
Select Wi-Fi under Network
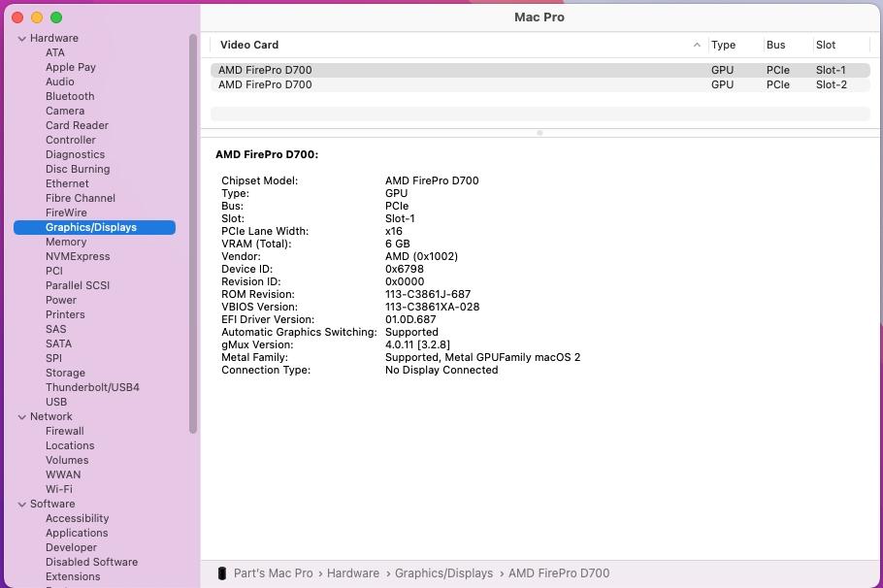[59, 489]
